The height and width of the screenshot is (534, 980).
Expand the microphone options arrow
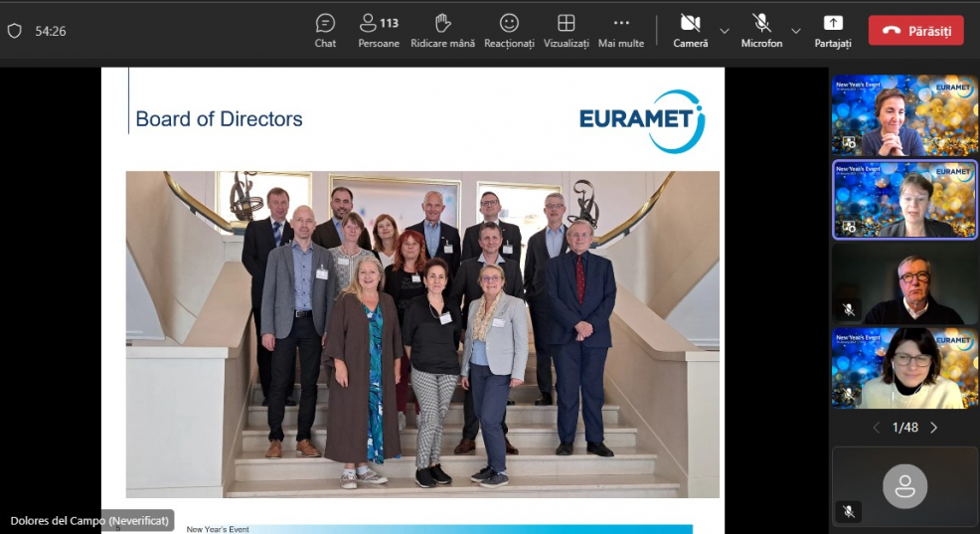[x=795, y=31]
